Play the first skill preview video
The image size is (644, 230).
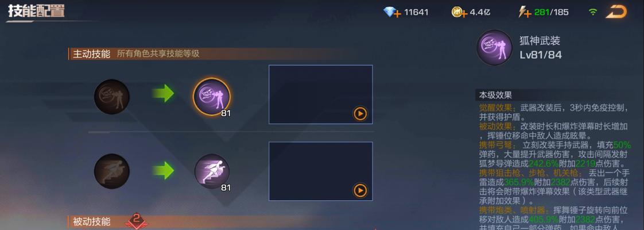360,113
